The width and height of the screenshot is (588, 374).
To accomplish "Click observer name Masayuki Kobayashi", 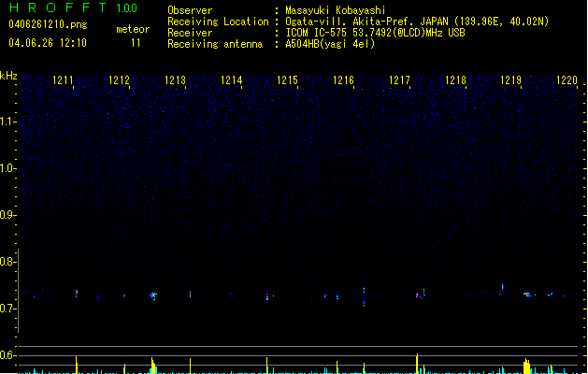I will point(336,10).
